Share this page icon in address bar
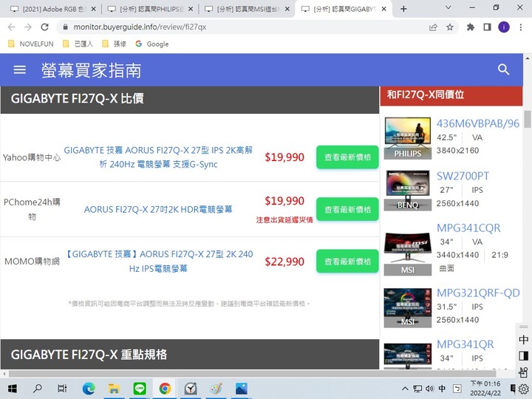The image size is (532, 399). click(x=433, y=27)
